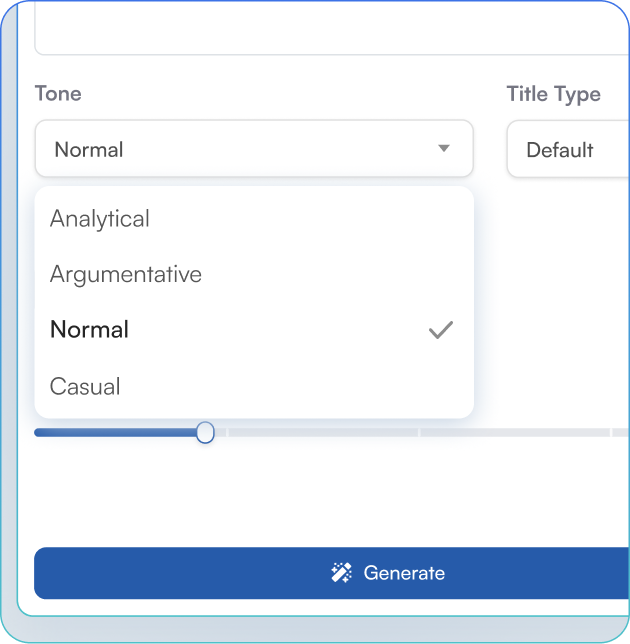Click the unfilled gray slider track
The image size is (630, 644).
tap(320, 432)
